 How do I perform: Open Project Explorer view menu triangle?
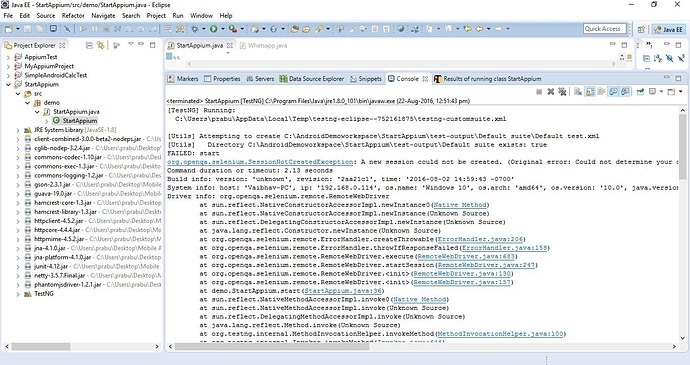[x=131, y=44]
